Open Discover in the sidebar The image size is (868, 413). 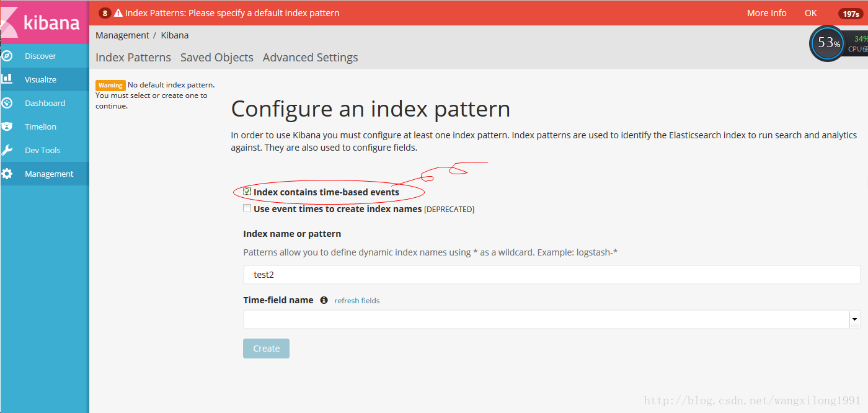click(45, 56)
